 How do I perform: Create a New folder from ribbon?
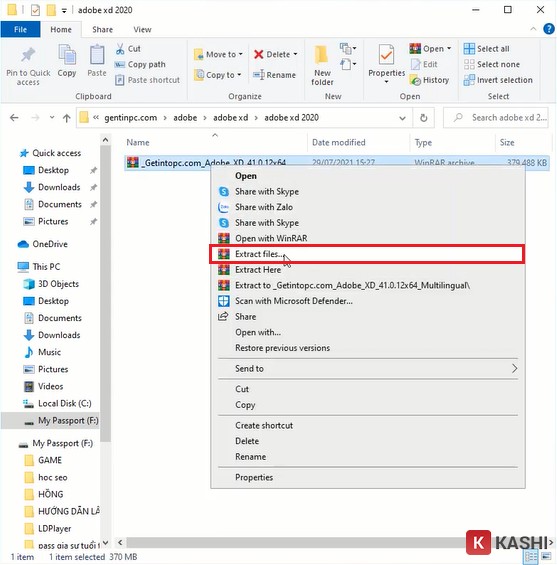(x=322, y=66)
